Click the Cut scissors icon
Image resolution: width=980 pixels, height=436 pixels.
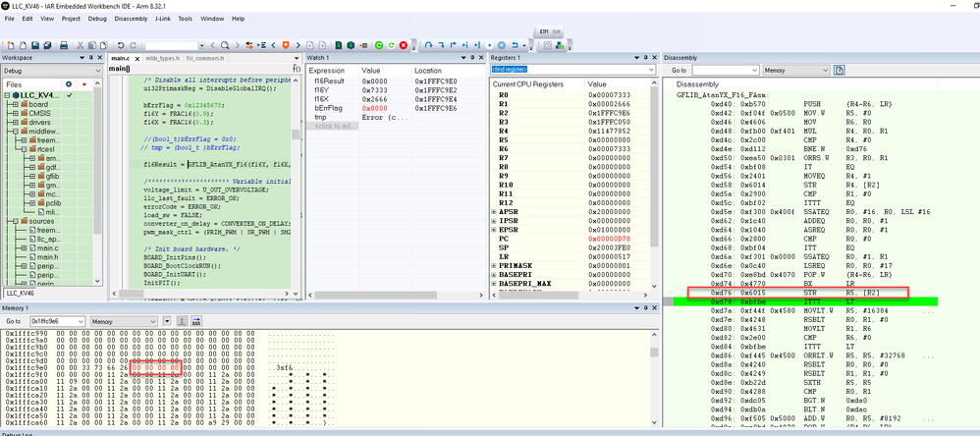pyautogui.click(x=80, y=45)
